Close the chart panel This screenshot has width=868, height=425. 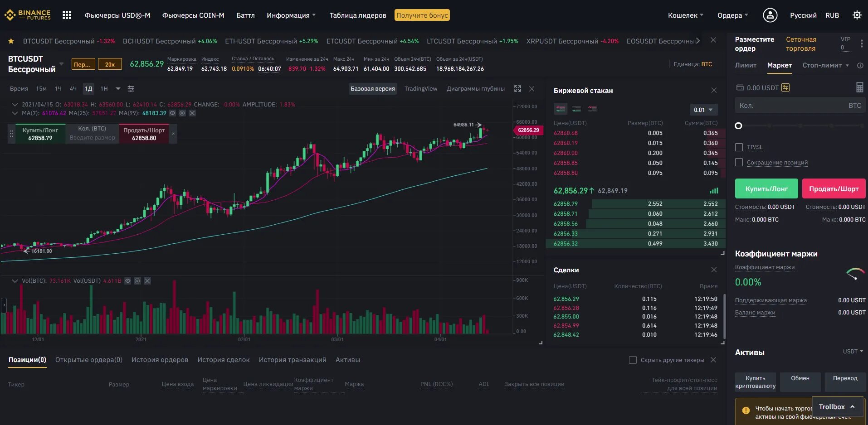coord(532,89)
